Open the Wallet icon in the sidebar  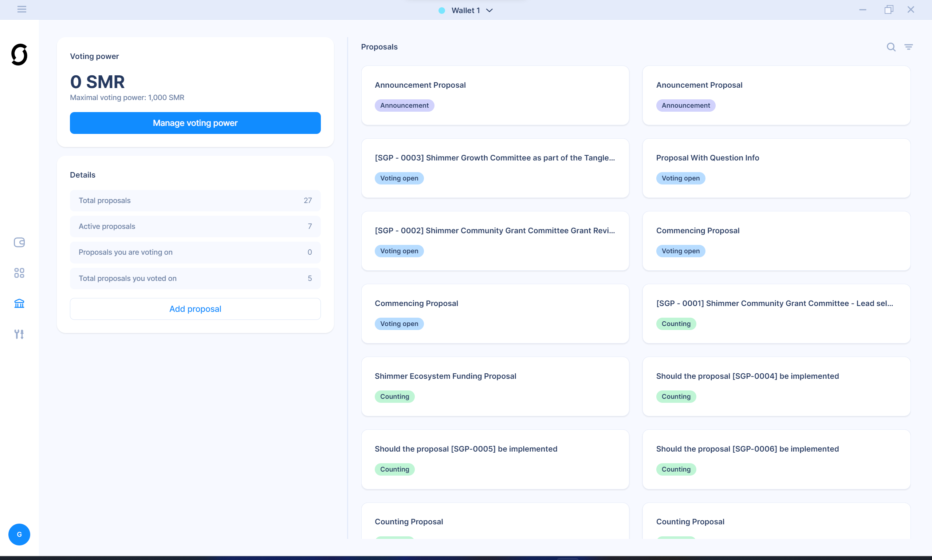pyautogui.click(x=19, y=243)
